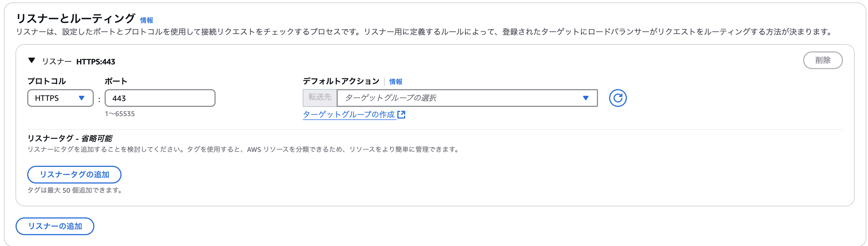Click the dropdown arrow on target group selector
This screenshot has width=868, height=246.
click(586, 98)
